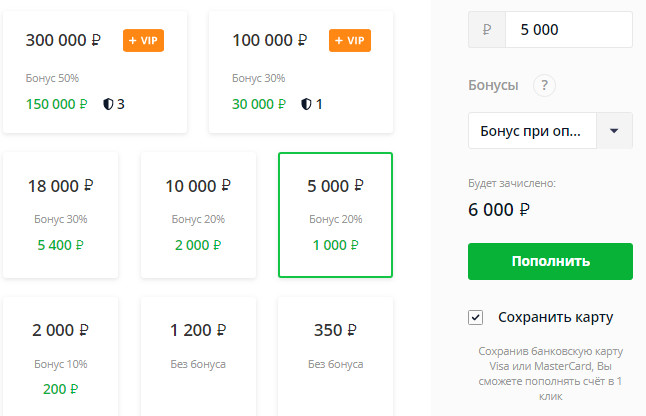The width and height of the screenshot is (646, 416).
Task: Select the 100 000 ₽ VIP package
Action: (x=301, y=72)
